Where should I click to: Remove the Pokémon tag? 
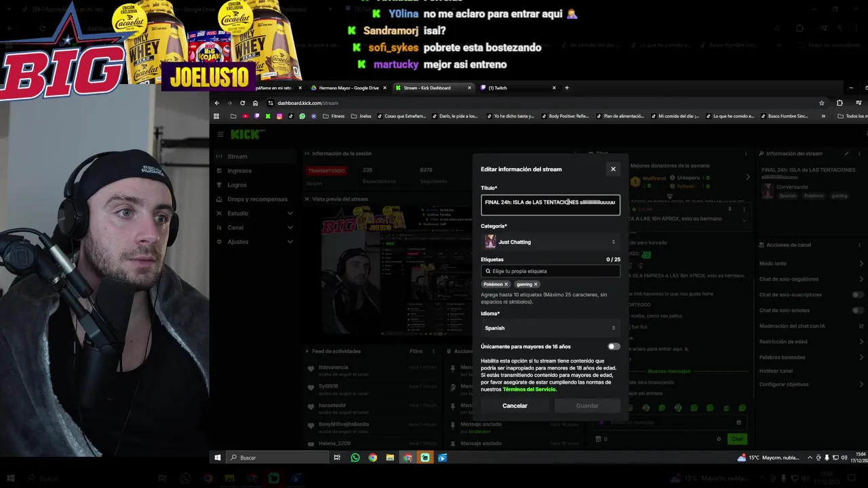tap(506, 285)
